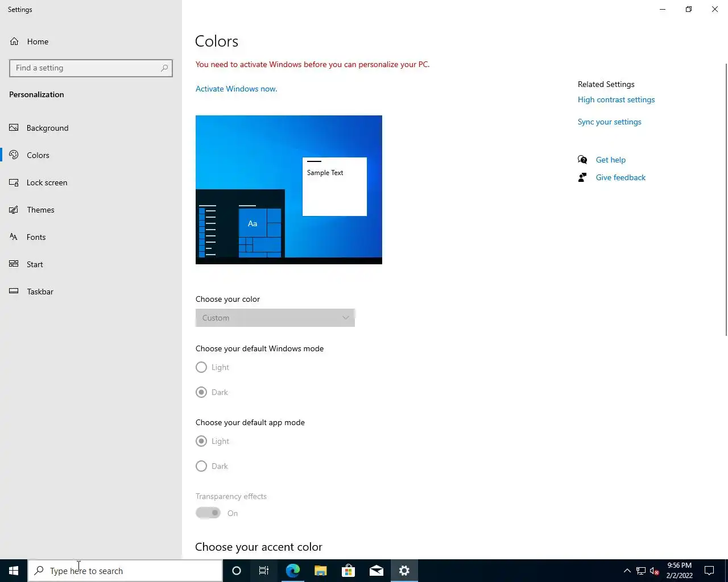
Task: Open Microsoft Store from the taskbar
Action: tap(348, 571)
